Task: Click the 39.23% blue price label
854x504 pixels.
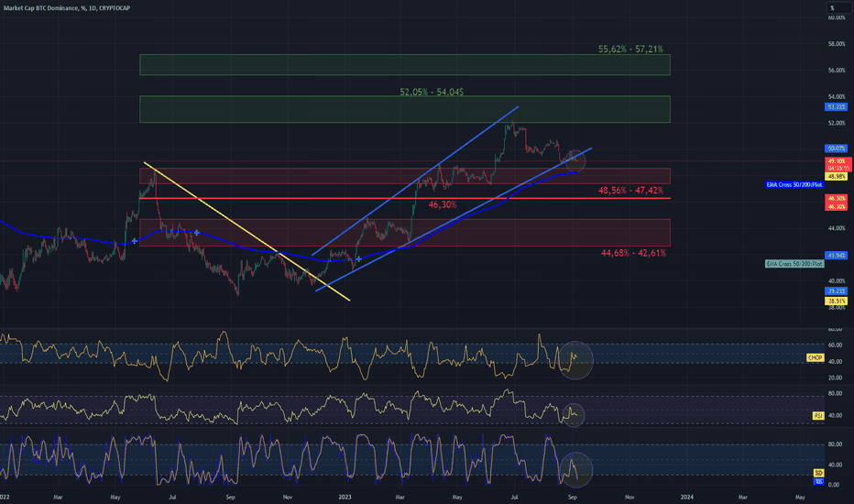Action: [x=836, y=291]
